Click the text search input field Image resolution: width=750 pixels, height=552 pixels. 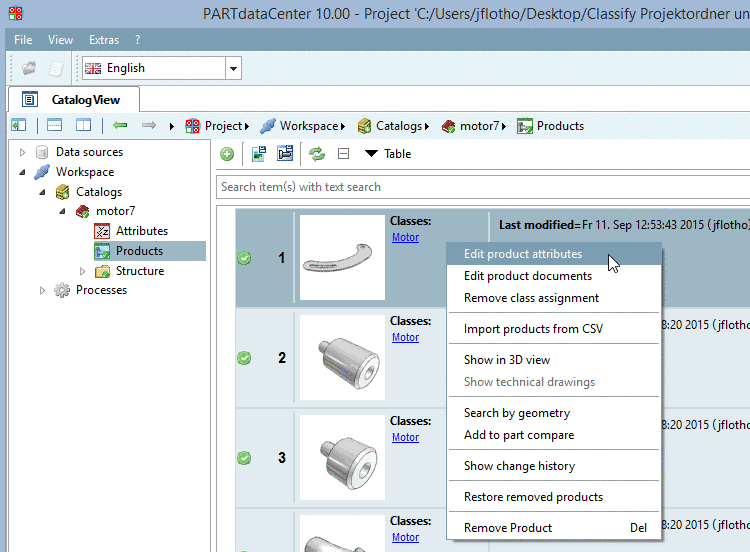pyautogui.click(x=480, y=187)
